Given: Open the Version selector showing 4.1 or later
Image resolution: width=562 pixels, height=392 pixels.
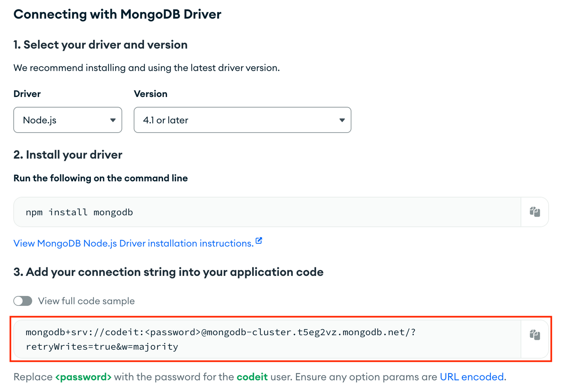Looking at the screenshot, I should (x=242, y=120).
